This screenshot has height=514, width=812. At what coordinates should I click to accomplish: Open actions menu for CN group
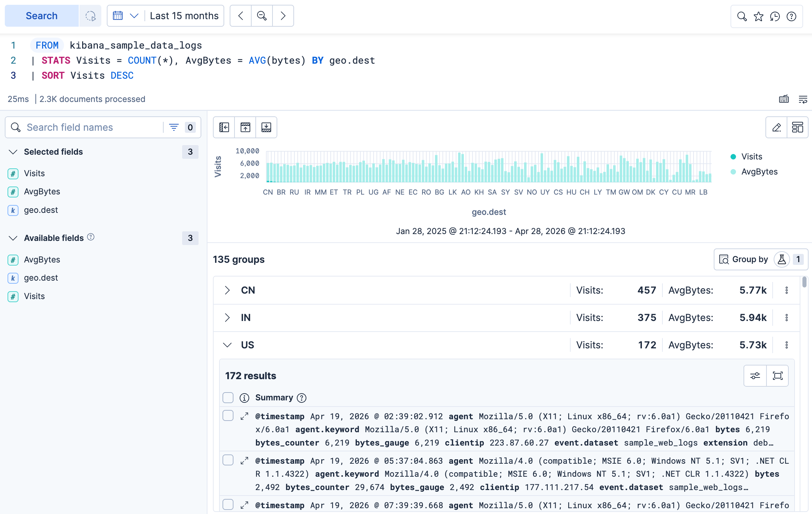(x=787, y=291)
